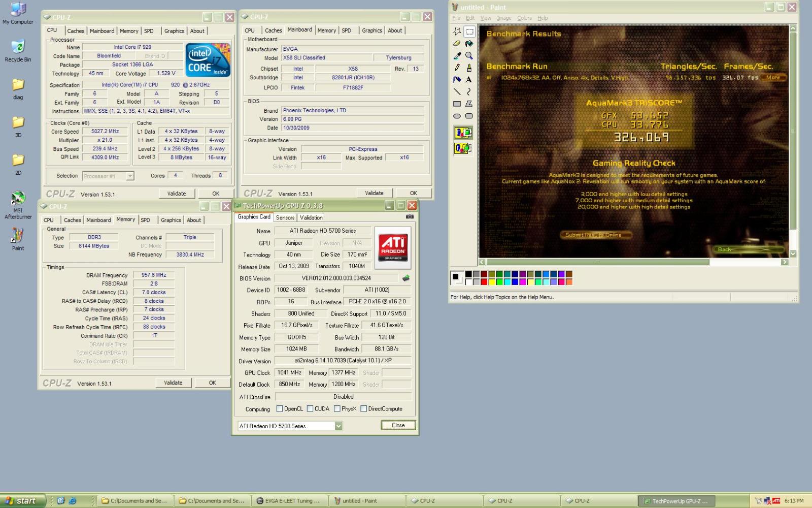This screenshot has height=508, width=812.
Task: Click Validate in CPU-Z CPU window
Action: pyautogui.click(x=177, y=194)
